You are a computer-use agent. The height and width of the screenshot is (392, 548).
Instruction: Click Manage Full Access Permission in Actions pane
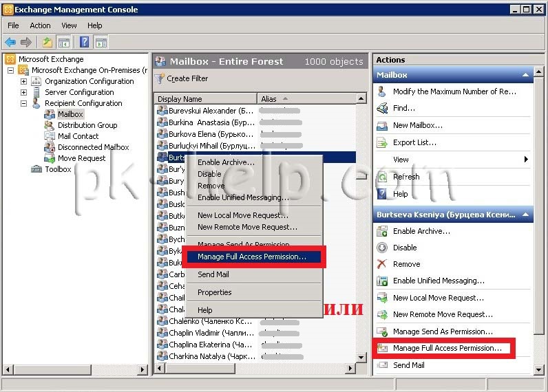447,348
